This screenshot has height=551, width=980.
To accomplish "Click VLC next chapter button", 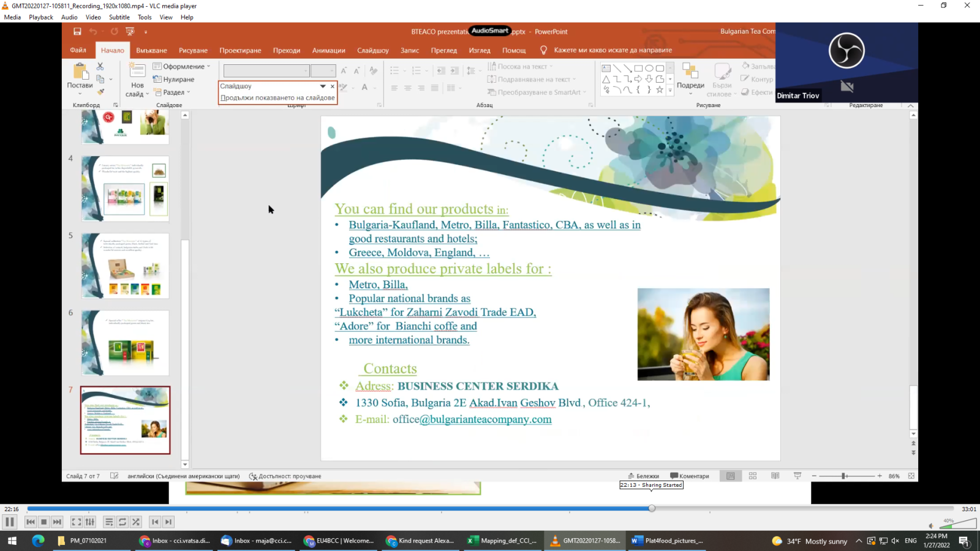I will [x=168, y=522].
